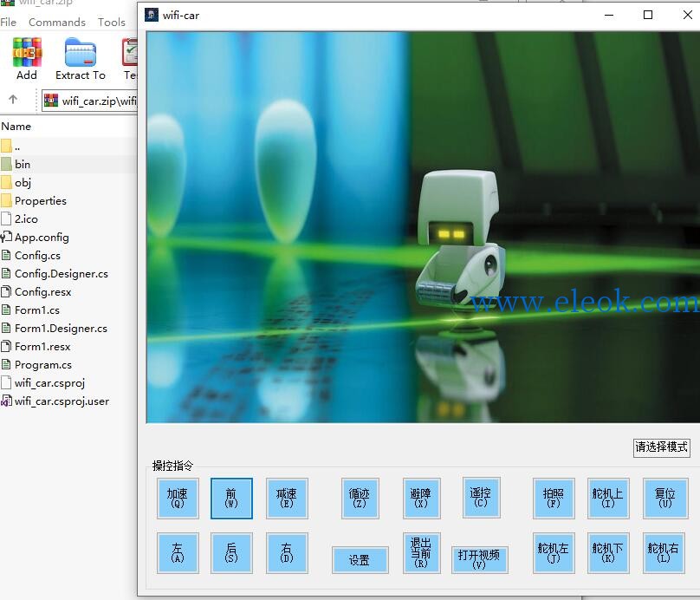Activate the 遥控 (C) remote control button

coord(481,497)
